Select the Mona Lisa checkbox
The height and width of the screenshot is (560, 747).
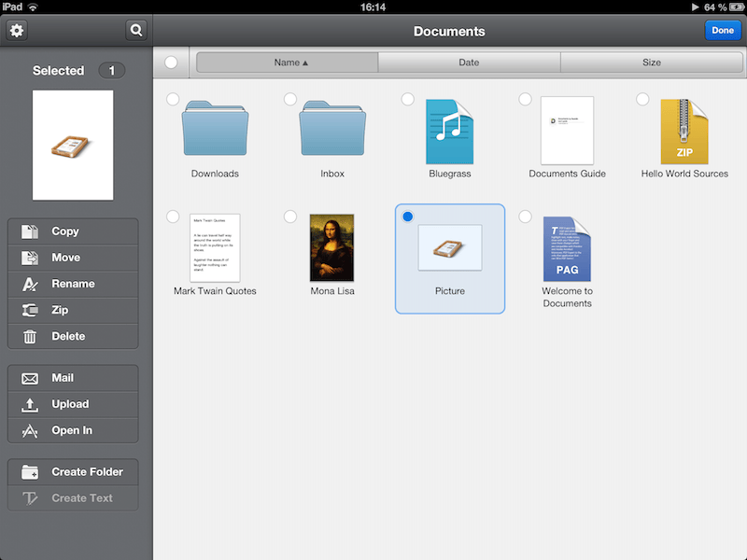[x=290, y=216]
